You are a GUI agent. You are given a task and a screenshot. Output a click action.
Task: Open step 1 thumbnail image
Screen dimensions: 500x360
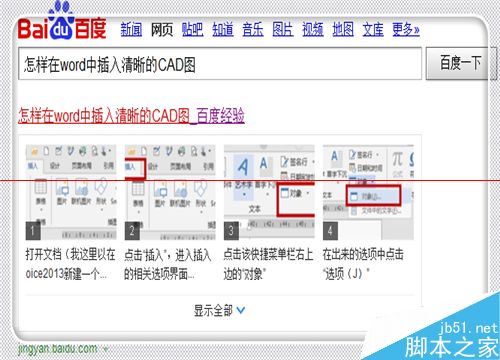pos(71,192)
